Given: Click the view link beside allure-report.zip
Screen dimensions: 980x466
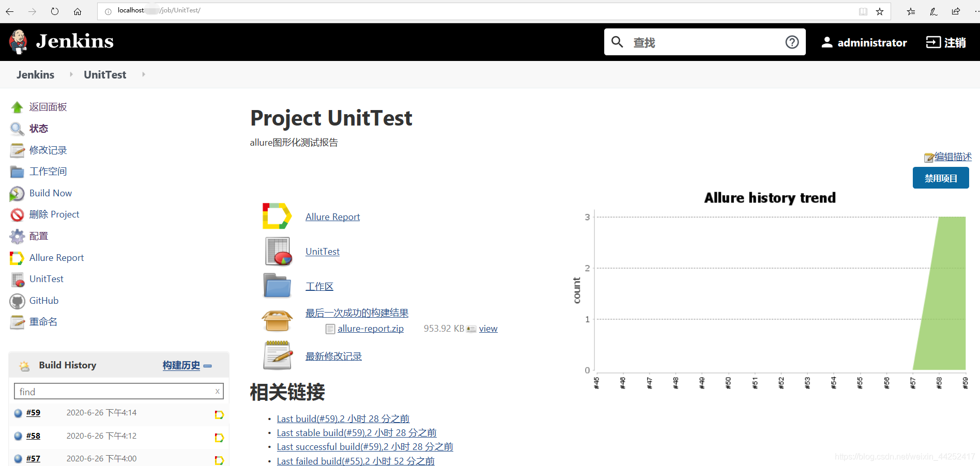Looking at the screenshot, I should pyautogui.click(x=488, y=329).
